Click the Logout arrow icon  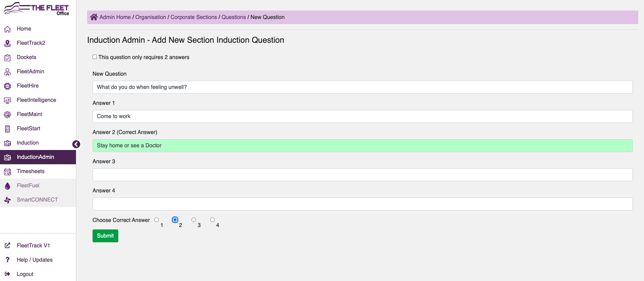point(7,274)
